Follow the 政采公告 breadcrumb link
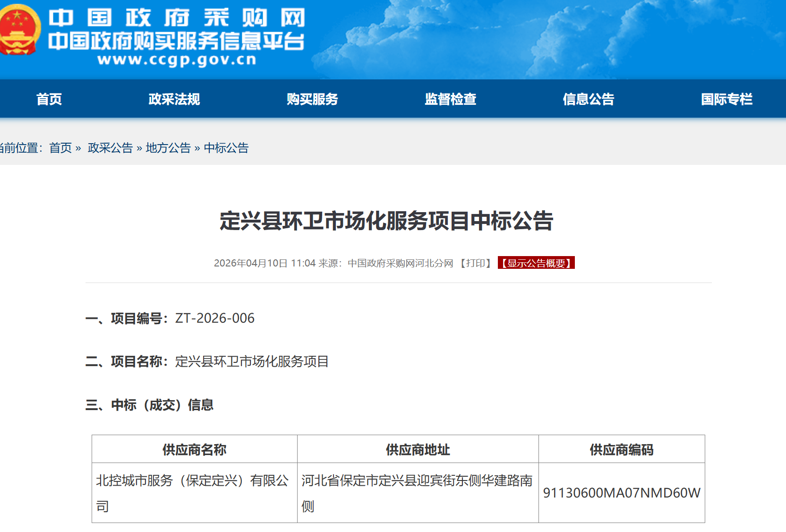The width and height of the screenshot is (786, 532). pyautogui.click(x=110, y=148)
